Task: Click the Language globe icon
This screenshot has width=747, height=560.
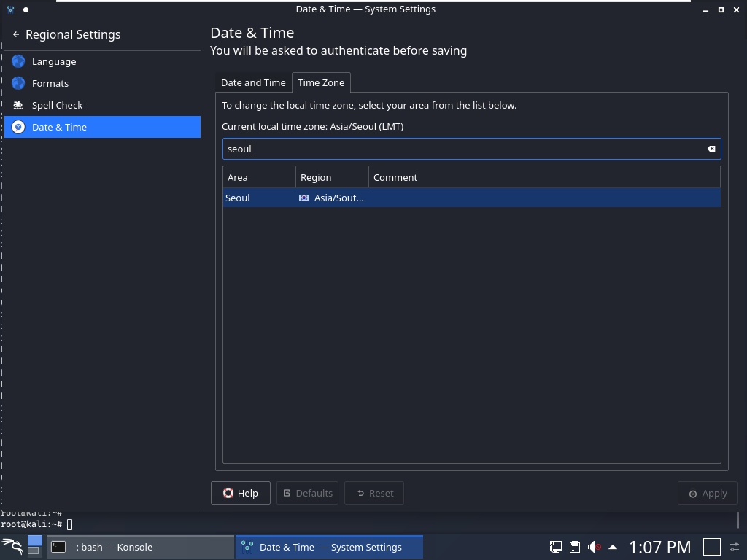Action: point(18,61)
